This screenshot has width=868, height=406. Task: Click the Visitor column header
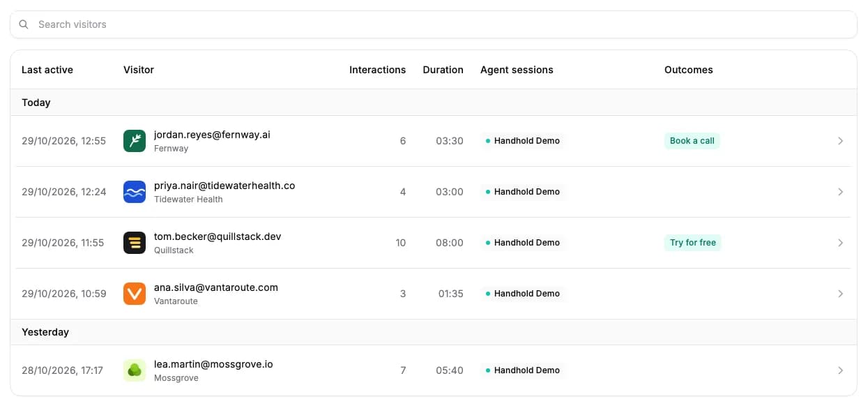tap(139, 70)
